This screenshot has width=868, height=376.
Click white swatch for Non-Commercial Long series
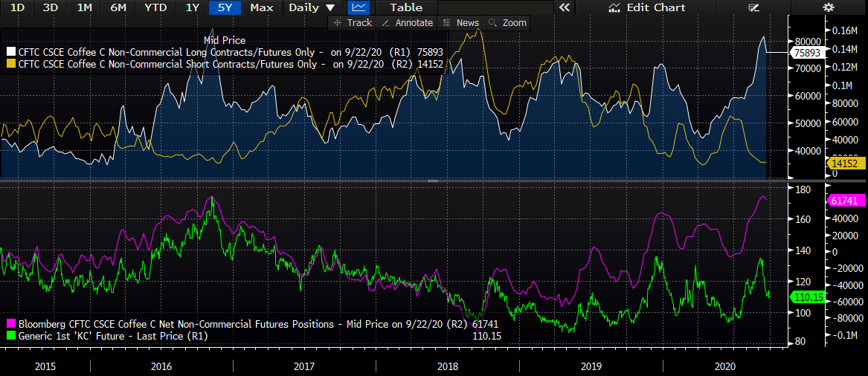point(10,52)
